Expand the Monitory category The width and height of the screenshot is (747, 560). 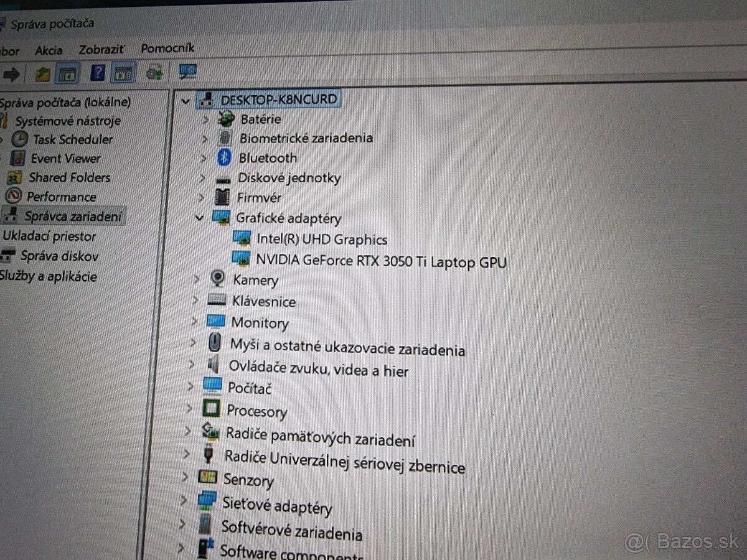coord(194,321)
